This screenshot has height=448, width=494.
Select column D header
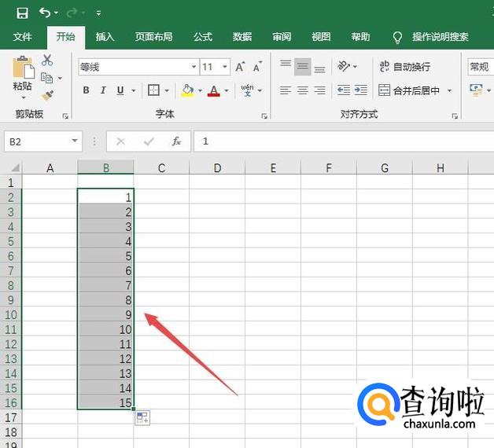[217, 167]
